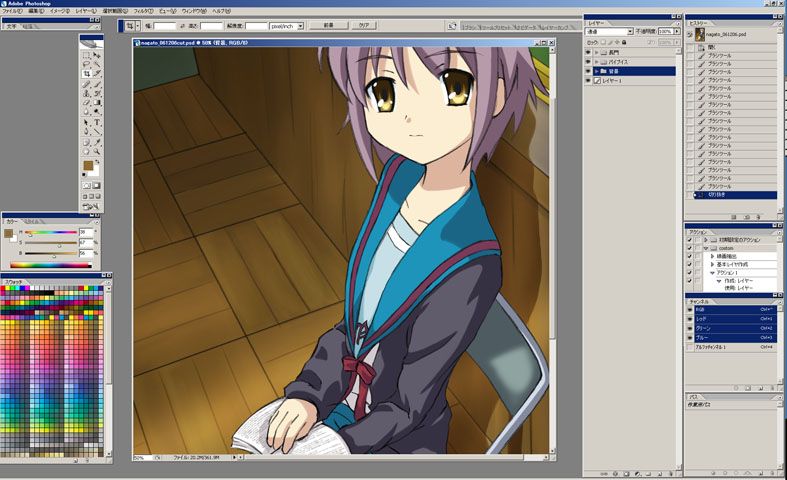
Task: Open the pixel/inch units dropdown
Action: coord(287,26)
